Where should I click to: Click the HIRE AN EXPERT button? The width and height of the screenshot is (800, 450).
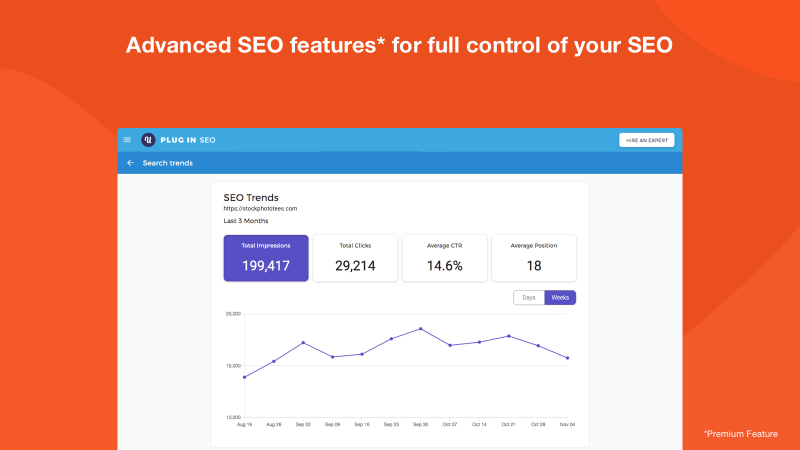(x=646, y=140)
